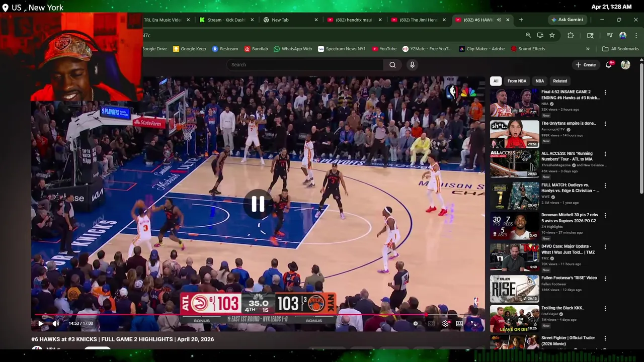Image resolution: width=644 pixels, height=362 pixels.
Task: Open options menu for FULL MATCH Dudleys video
Action: 605,186
